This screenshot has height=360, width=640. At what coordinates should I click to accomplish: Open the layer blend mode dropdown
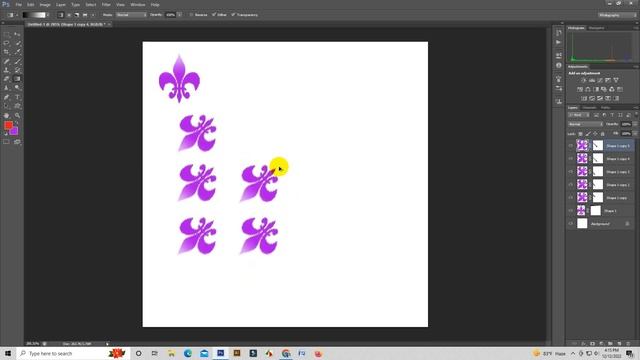point(585,124)
